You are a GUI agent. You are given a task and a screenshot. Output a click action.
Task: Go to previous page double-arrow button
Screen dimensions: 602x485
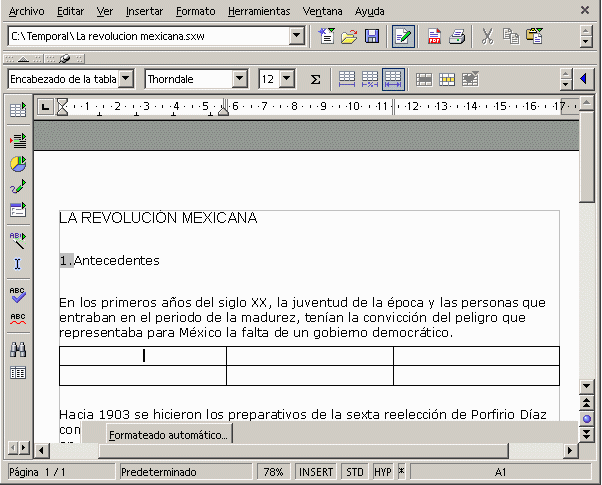[587, 403]
